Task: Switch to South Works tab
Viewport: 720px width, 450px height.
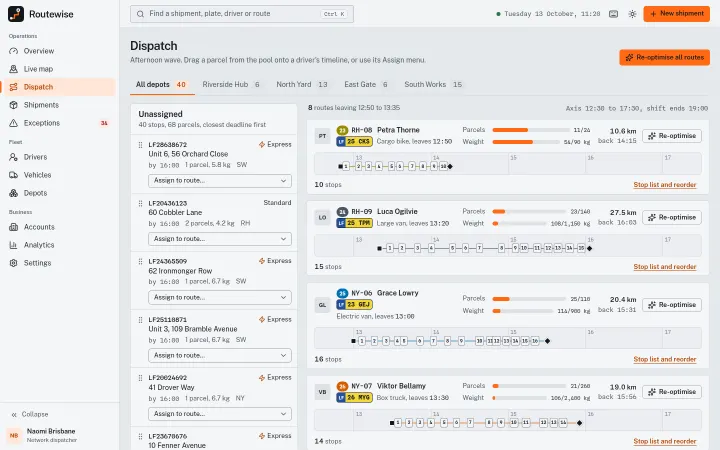Action: [433, 85]
